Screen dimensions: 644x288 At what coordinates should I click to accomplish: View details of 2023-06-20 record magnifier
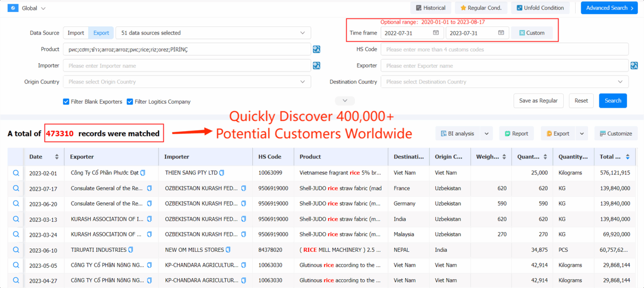point(16,204)
